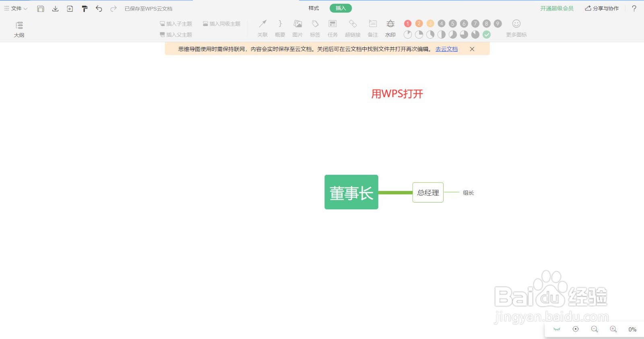Select the format painter icon

tap(85, 8)
